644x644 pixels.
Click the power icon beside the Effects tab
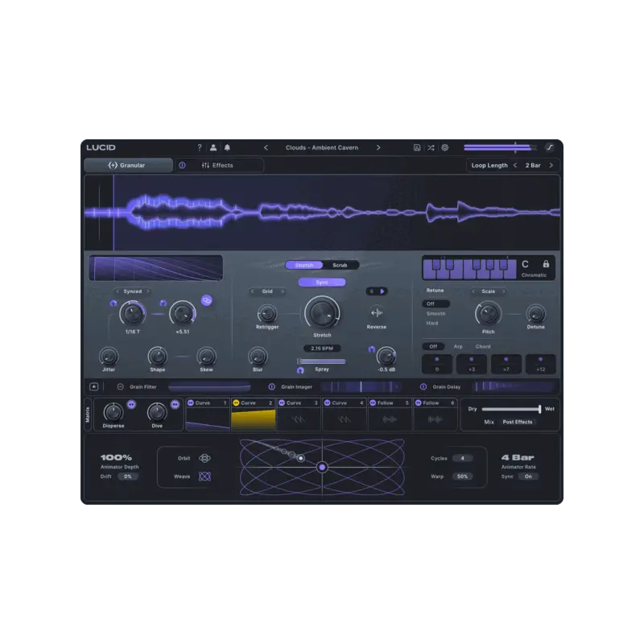click(182, 165)
